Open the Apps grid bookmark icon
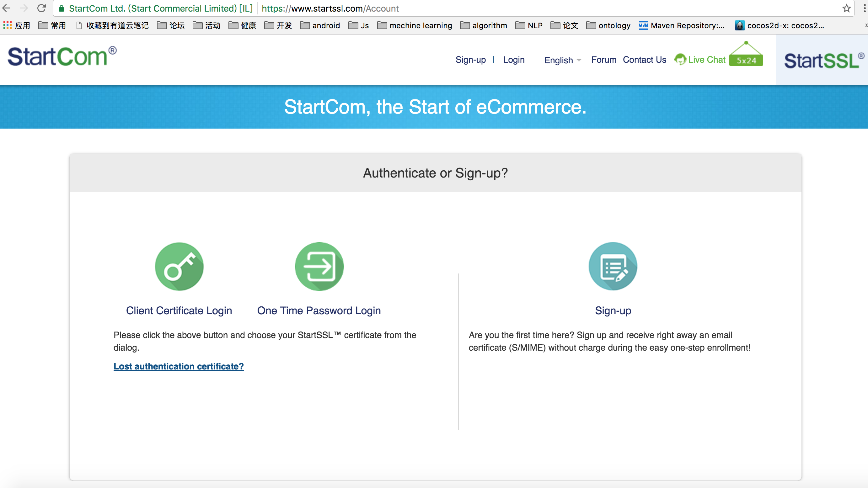The width and height of the screenshot is (868, 488). pos(8,25)
